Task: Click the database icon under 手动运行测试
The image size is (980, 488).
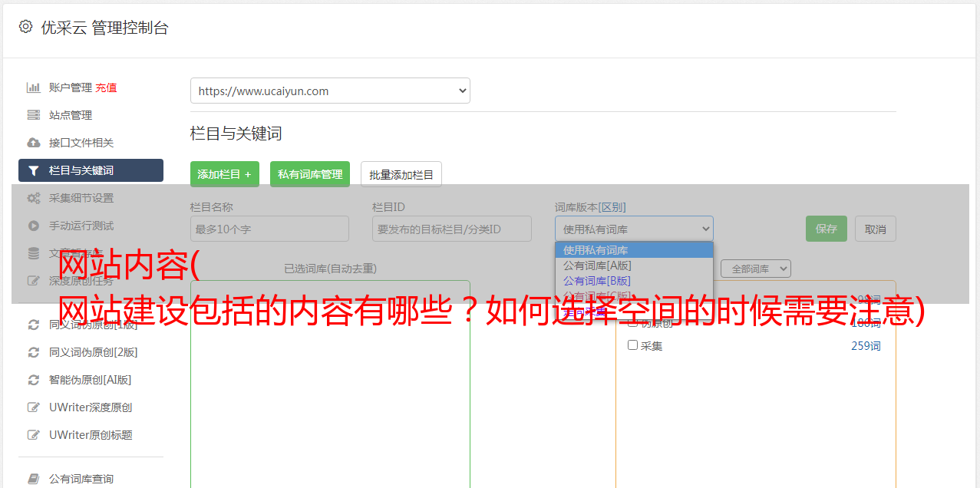Action: click(x=33, y=253)
